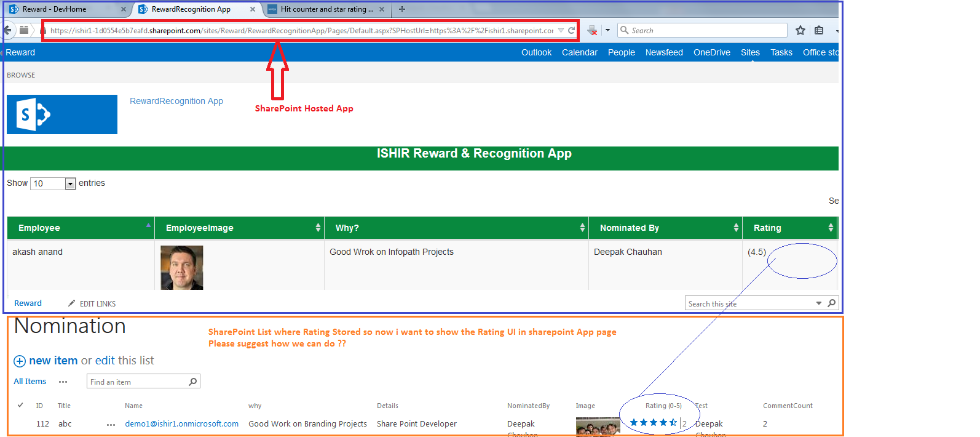Open the ellipsis menu for item abc
This screenshot has height=437, width=980.
tap(111, 425)
